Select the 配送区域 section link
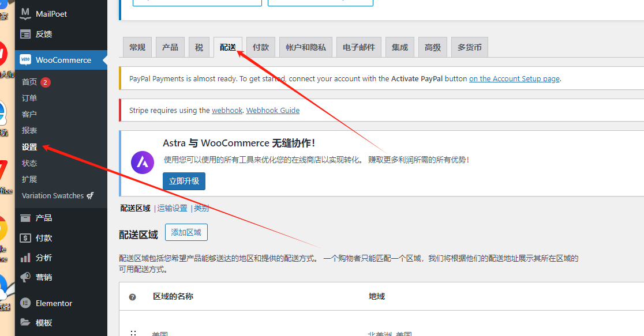Screen dimensions: 644x336 136,209
